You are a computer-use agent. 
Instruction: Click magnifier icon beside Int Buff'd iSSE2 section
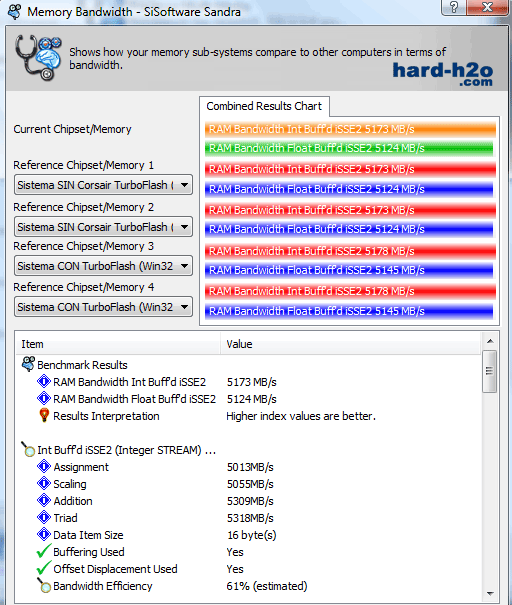coord(28,449)
